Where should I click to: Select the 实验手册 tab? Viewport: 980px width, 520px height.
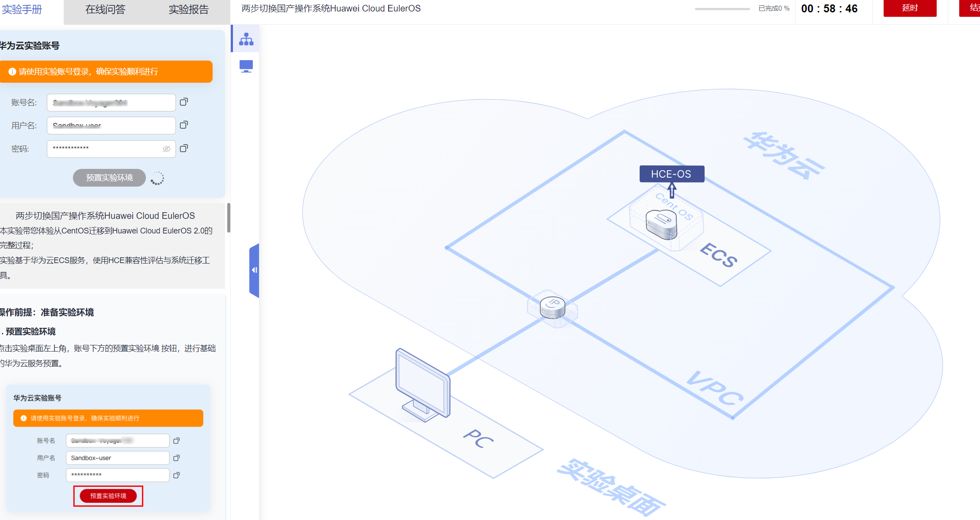[x=22, y=10]
